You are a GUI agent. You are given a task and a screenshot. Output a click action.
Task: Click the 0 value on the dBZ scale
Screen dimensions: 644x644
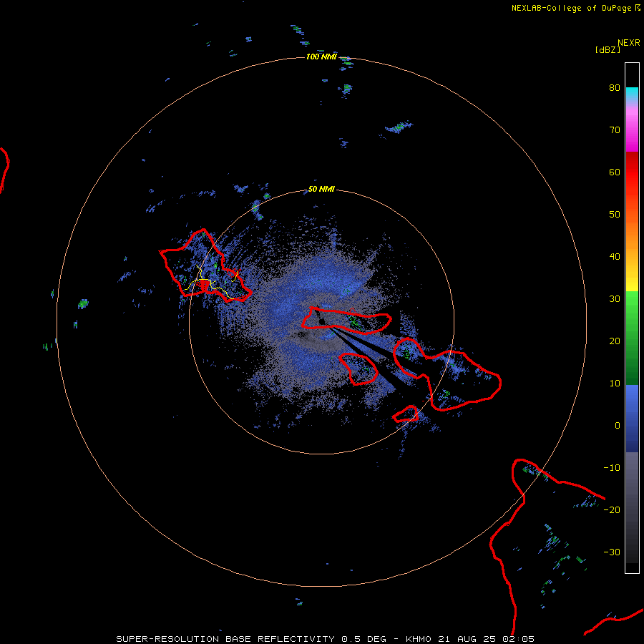coord(618,426)
